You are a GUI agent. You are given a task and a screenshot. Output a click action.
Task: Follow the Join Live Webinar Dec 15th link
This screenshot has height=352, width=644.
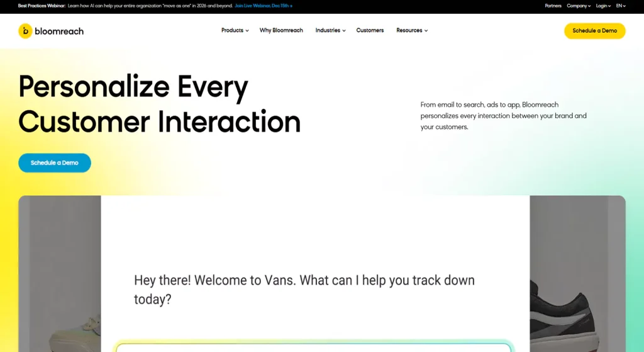pos(264,6)
